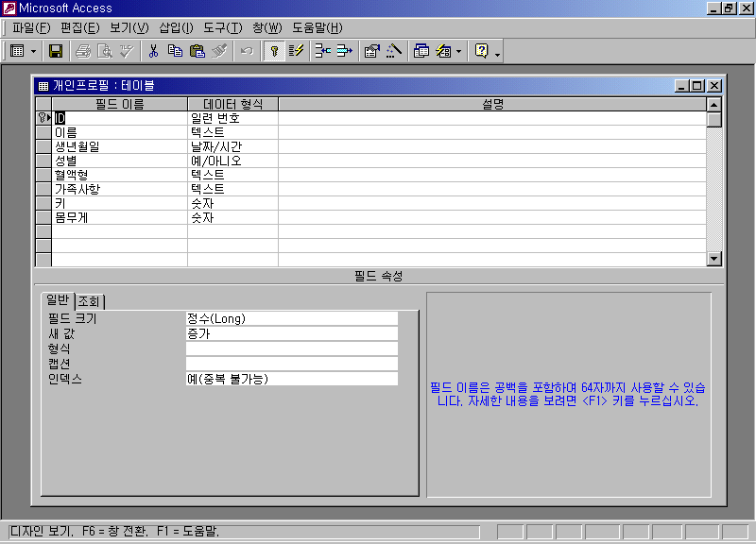Click the Print toolbar icon
This screenshot has height=544, width=756.
(x=83, y=51)
